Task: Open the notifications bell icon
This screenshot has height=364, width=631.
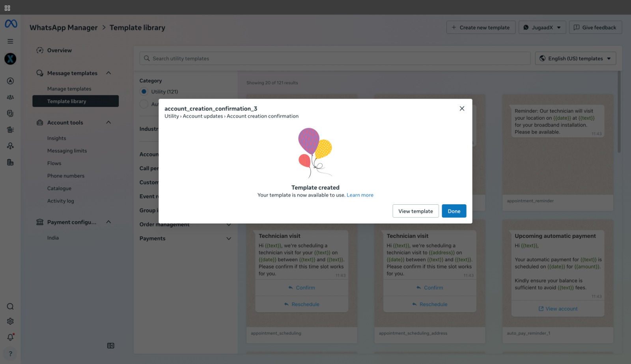Action: (x=11, y=337)
